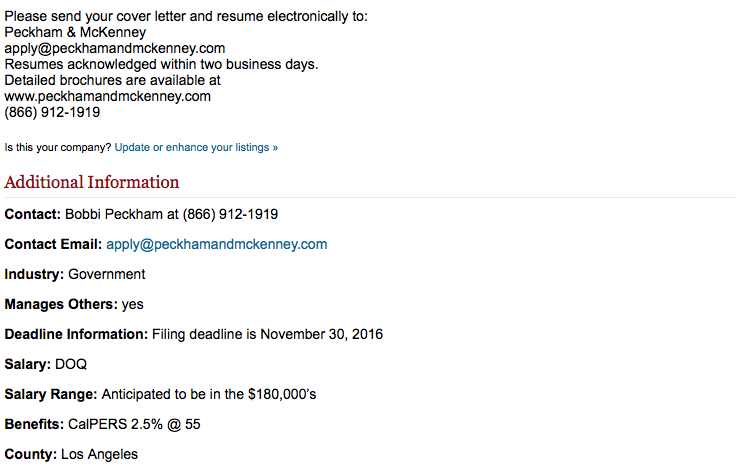The width and height of the screenshot is (749, 469).
Task: Click the apply email address below Peckham & McKenney
Action: pyautogui.click(x=115, y=48)
